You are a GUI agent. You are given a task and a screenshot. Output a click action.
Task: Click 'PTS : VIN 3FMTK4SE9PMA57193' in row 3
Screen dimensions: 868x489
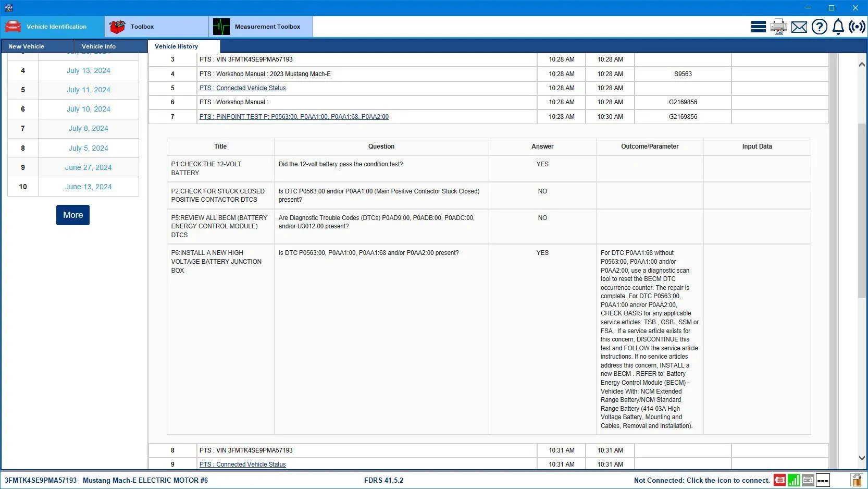click(x=246, y=59)
